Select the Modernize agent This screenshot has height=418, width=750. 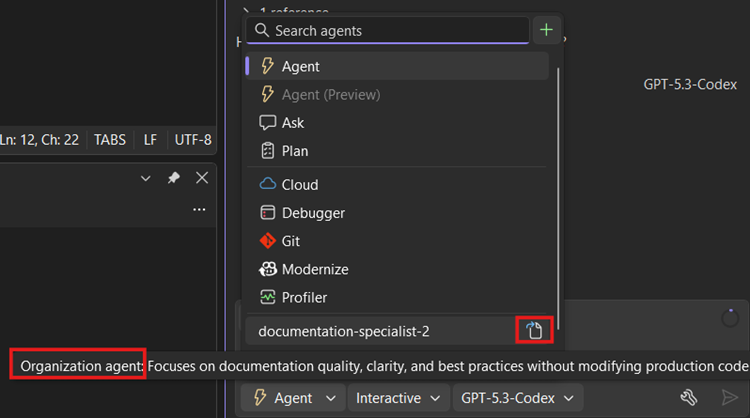tap(397, 269)
